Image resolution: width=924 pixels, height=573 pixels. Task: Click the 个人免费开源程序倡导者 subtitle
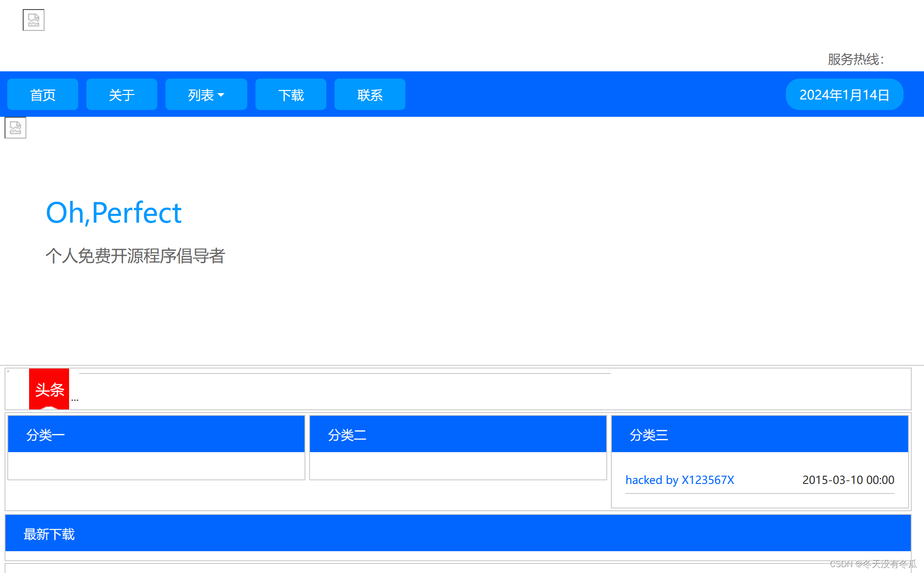135,255
